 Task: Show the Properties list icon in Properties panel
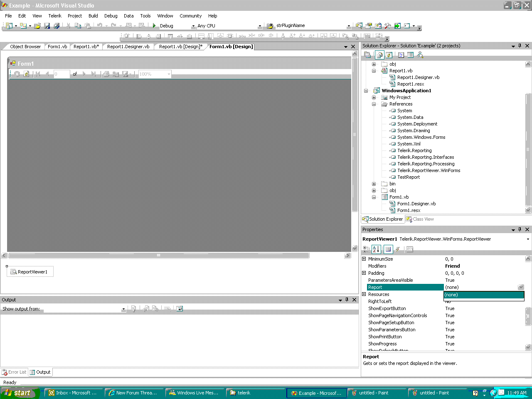(388, 249)
